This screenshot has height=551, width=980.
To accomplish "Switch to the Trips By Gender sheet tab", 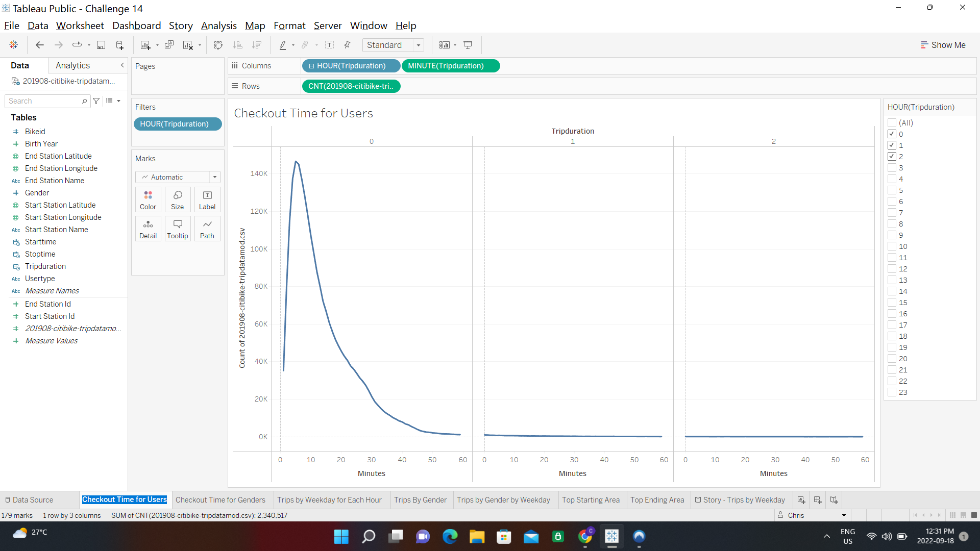I will coord(420,500).
